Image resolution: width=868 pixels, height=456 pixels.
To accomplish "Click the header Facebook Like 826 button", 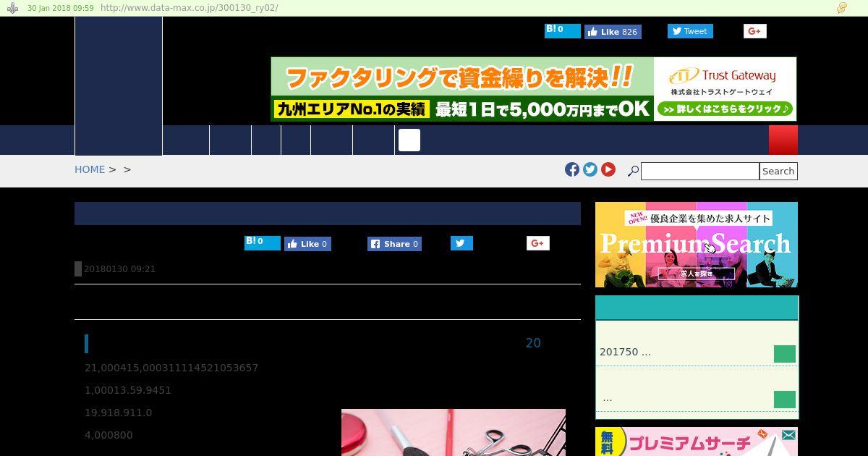I will tap(613, 32).
